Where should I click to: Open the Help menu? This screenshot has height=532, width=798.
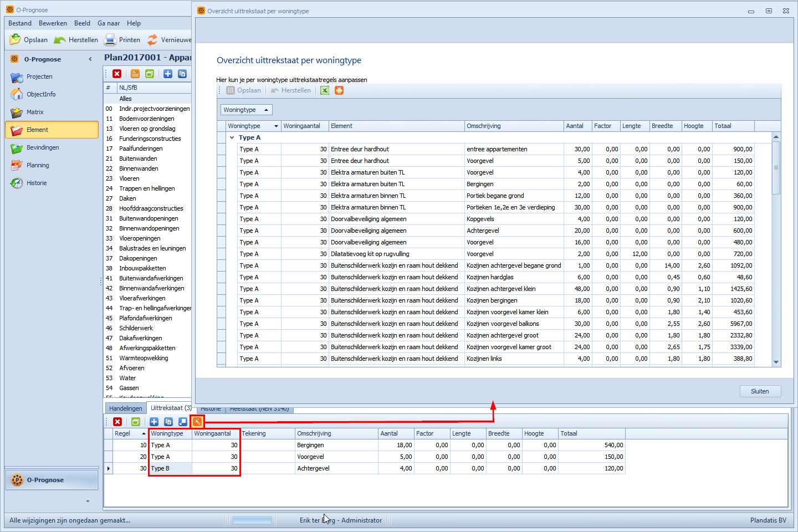pos(134,23)
